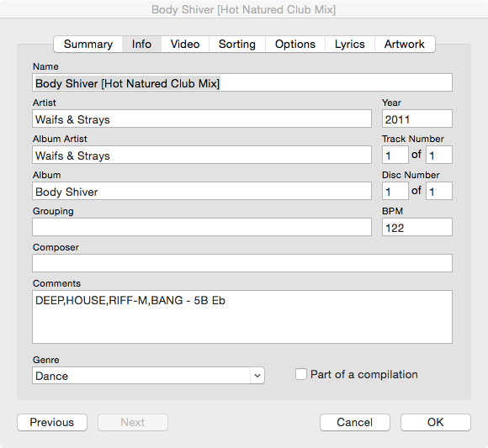Click the Cancel button
Screen dimensions: 488x448
tap(355, 422)
